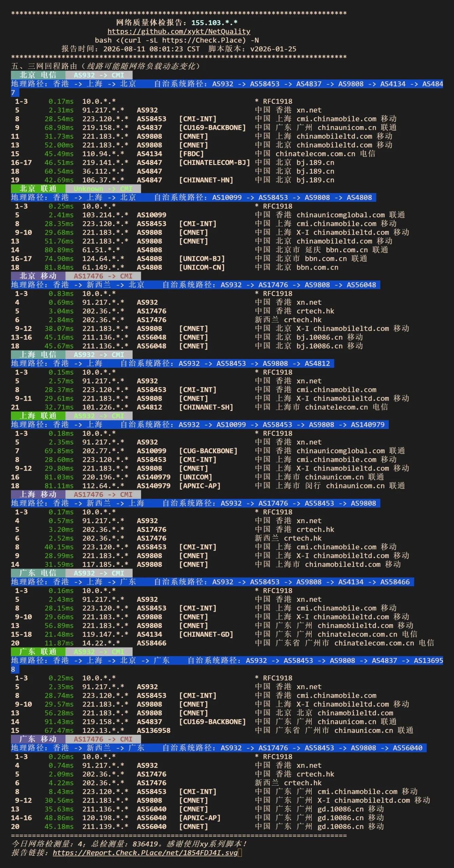Click the AS136958 entry in 广东 联通

click(153, 730)
